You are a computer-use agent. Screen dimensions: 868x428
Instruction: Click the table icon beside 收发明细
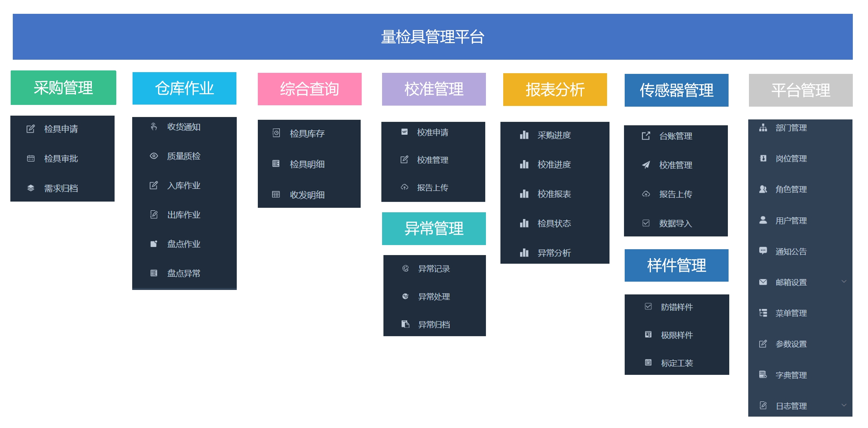(276, 194)
